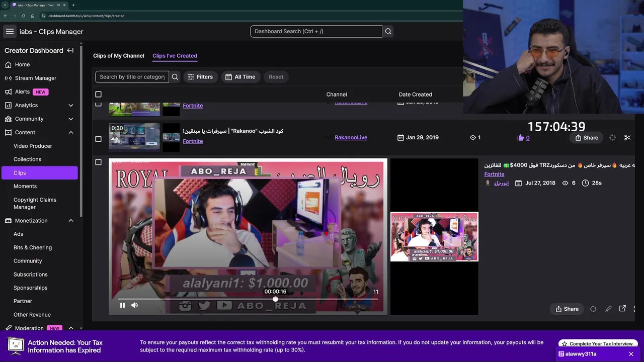Close the alawwy311a notification popup
644x362 pixels.
(x=631, y=354)
